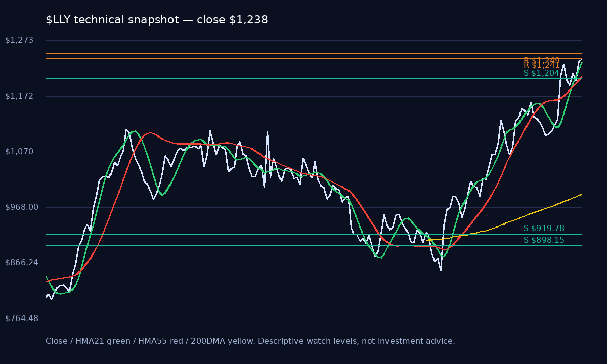
Task: Select the $1,273 y-axis label
Action: point(19,40)
